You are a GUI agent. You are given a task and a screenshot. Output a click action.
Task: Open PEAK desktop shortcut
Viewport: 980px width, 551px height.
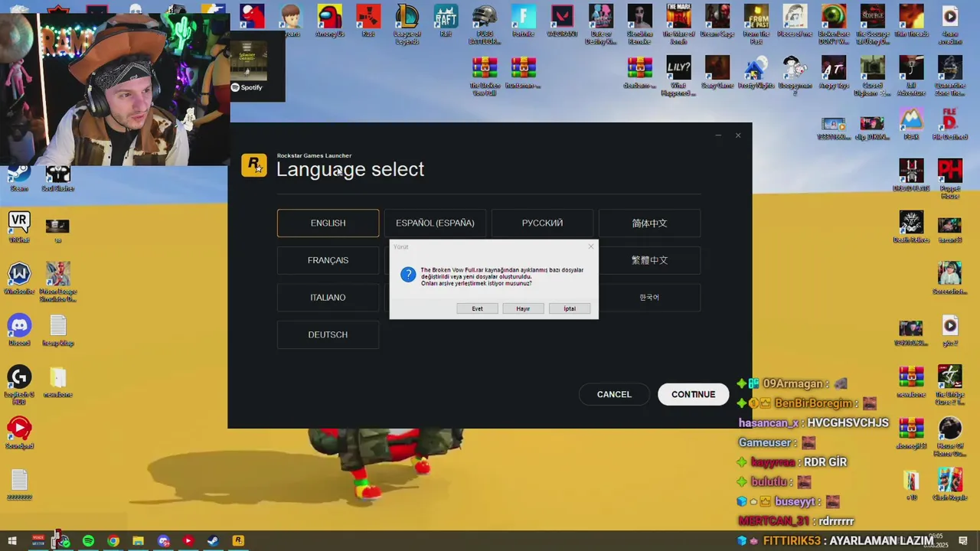coord(911,124)
